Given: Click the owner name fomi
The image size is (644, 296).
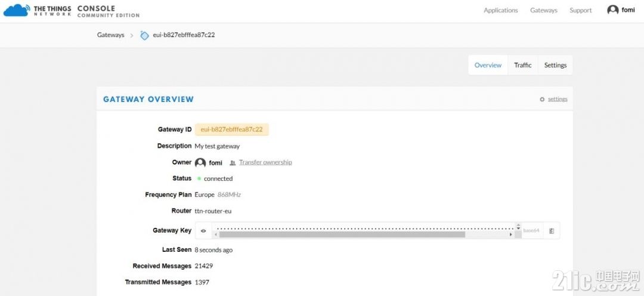Looking at the screenshot, I should [x=216, y=163].
